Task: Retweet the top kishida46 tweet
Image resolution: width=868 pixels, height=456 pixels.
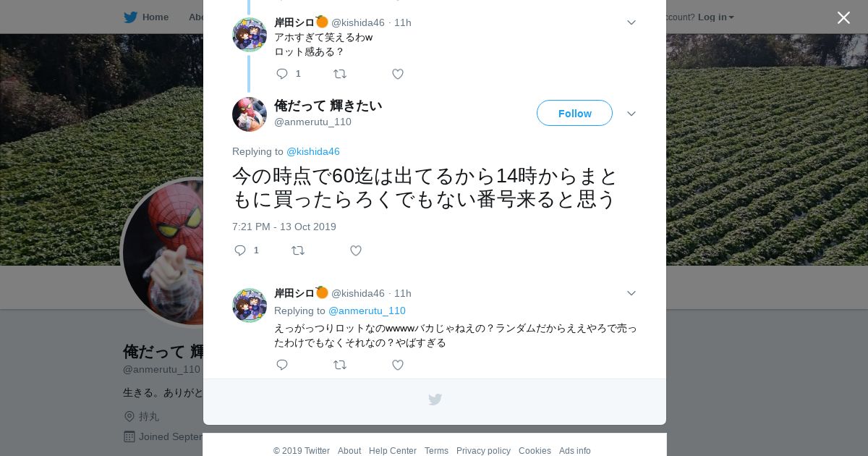Action: tap(340, 74)
